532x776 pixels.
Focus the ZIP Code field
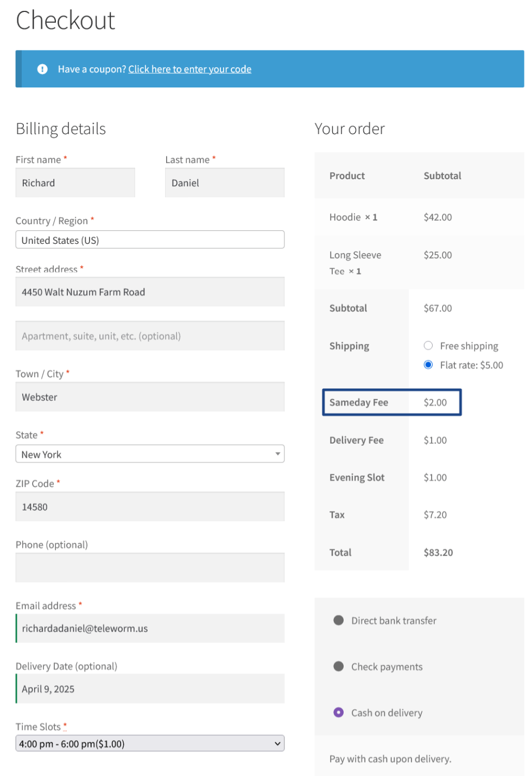[150, 507]
